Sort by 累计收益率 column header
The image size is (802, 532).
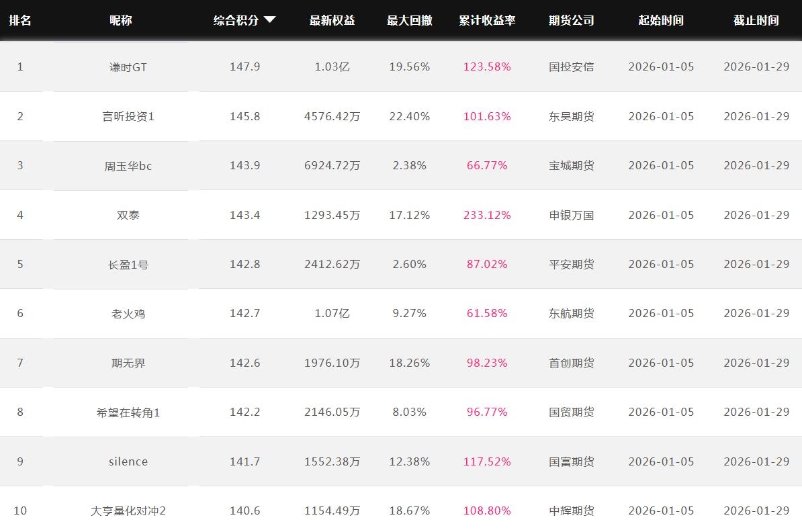[487, 20]
